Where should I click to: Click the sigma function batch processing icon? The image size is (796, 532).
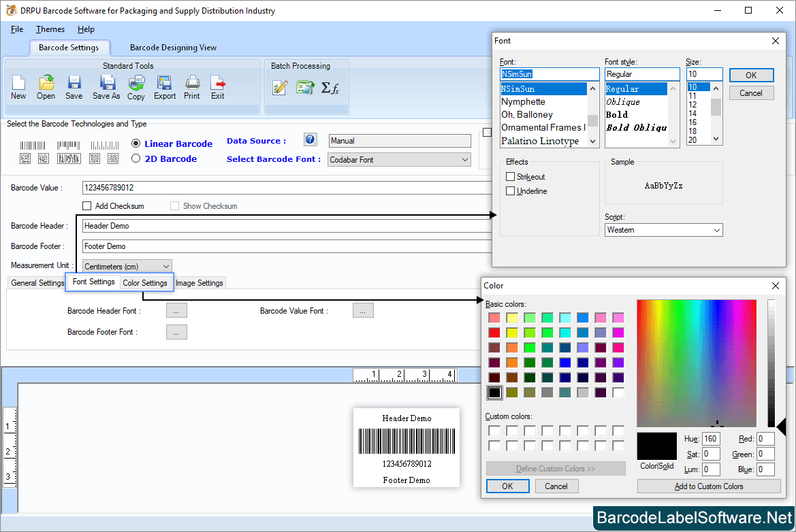pos(332,87)
